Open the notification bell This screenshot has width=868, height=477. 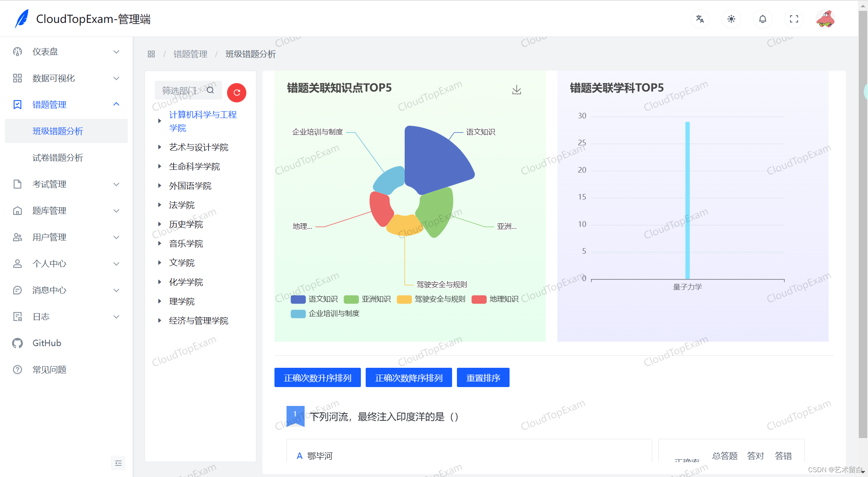click(762, 19)
